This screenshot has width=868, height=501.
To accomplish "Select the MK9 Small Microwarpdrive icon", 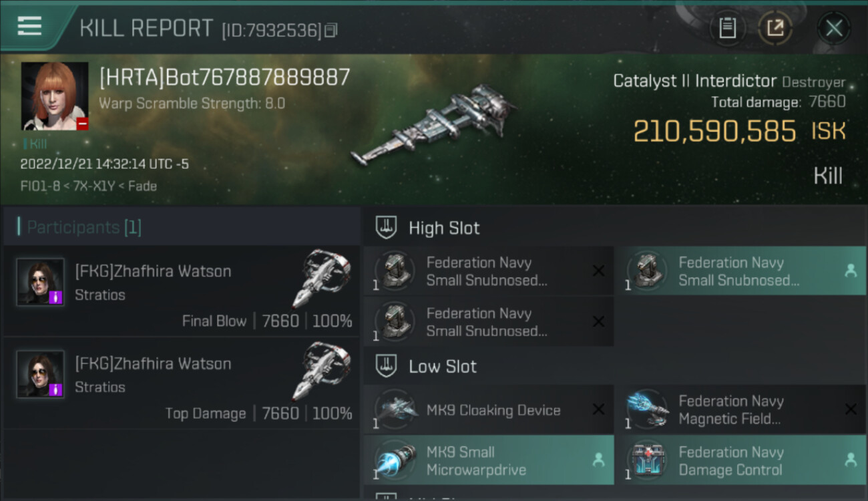I will pos(395,461).
